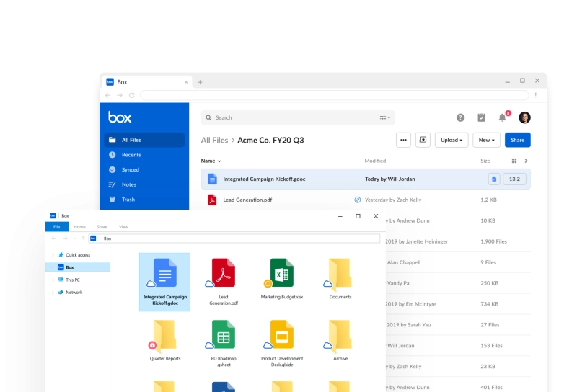Image resolution: width=577 pixels, height=392 pixels.
Task: Open search filter options in search bar
Action: tap(385, 117)
